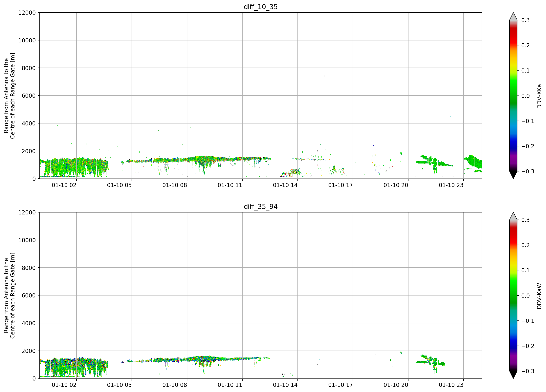Click the 6000 y-tick in diff_35_94 plot

29,295
